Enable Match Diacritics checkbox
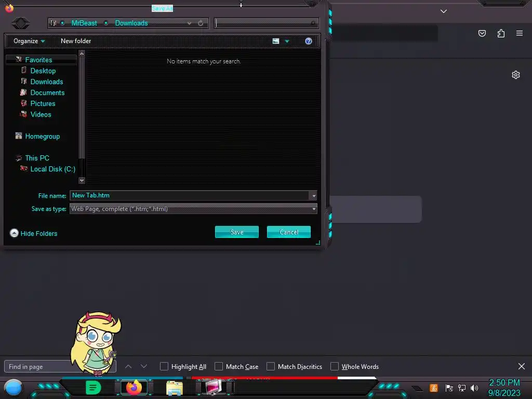The image size is (532, 399). pyautogui.click(x=270, y=366)
